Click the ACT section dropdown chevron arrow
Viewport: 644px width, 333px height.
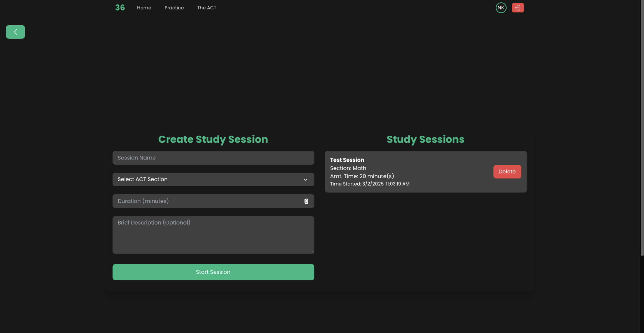tap(305, 180)
